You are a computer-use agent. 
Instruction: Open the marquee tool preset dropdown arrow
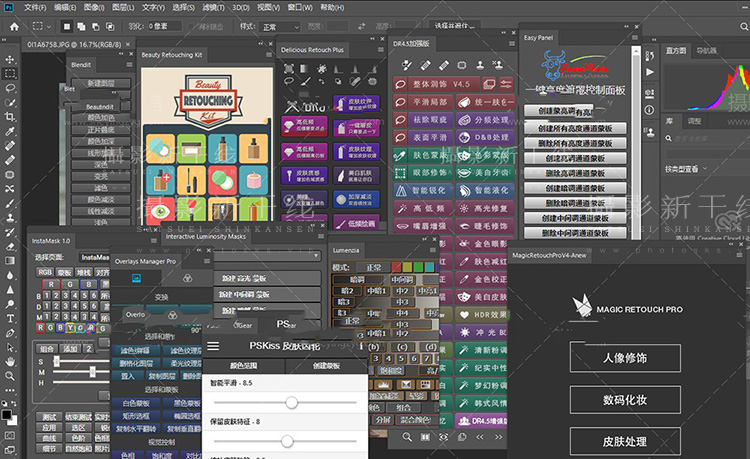pyautogui.click(x=49, y=27)
